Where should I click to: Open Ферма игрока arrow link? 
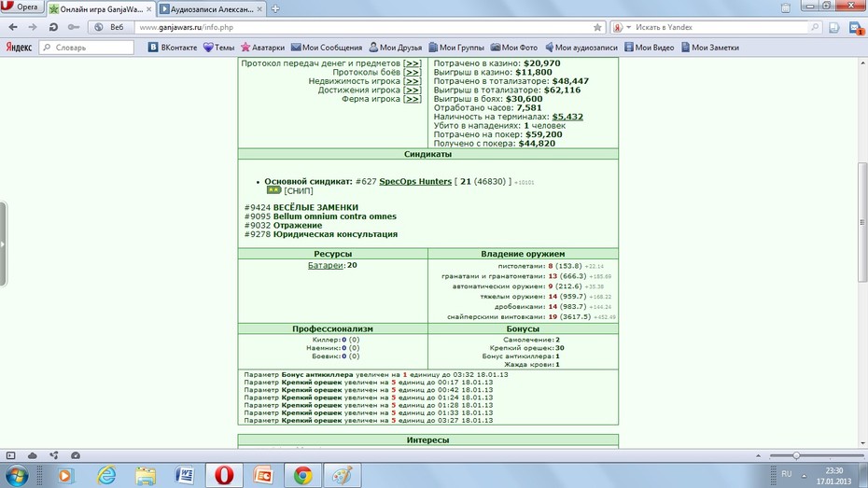click(x=413, y=99)
